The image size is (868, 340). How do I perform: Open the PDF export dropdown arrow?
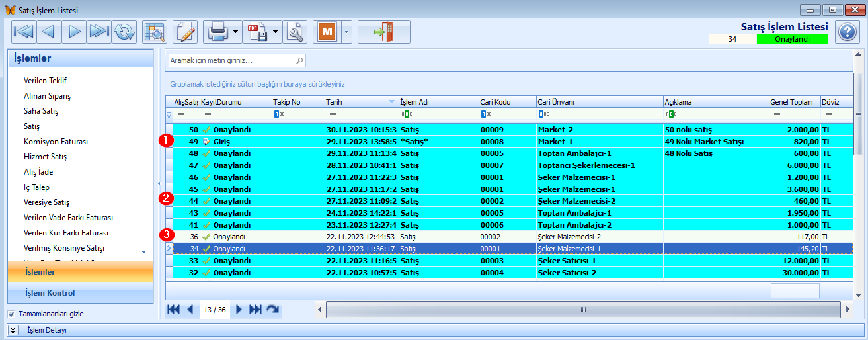[275, 32]
